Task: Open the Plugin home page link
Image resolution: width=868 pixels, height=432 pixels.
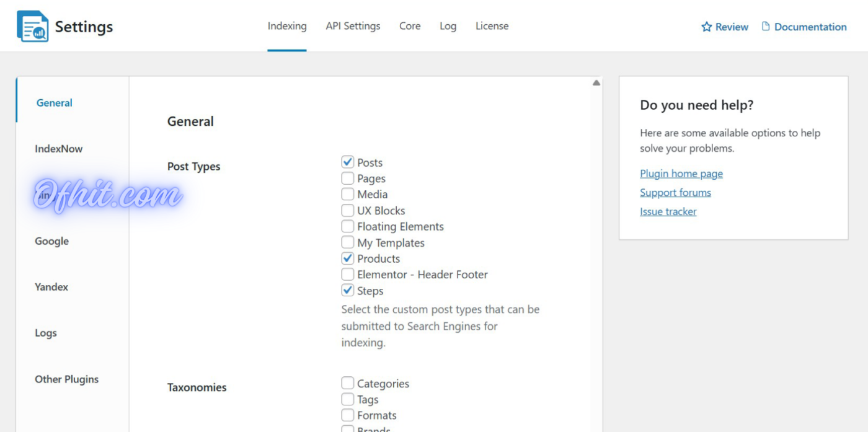Action: coord(681,174)
